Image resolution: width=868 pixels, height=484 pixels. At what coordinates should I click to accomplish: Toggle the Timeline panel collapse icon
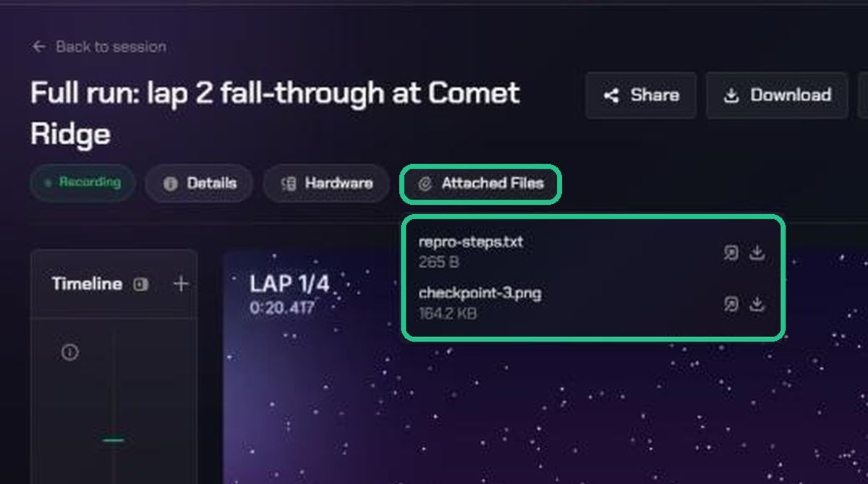pyautogui.click(x=141, y=284)
